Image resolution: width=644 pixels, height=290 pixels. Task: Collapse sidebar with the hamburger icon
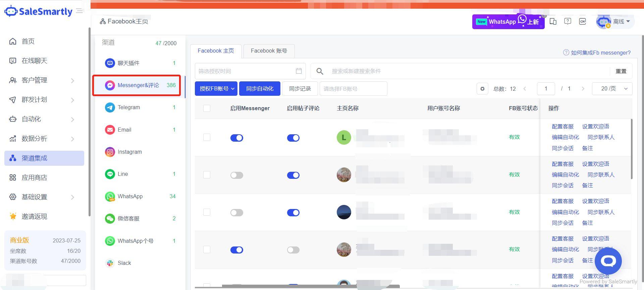79,11
